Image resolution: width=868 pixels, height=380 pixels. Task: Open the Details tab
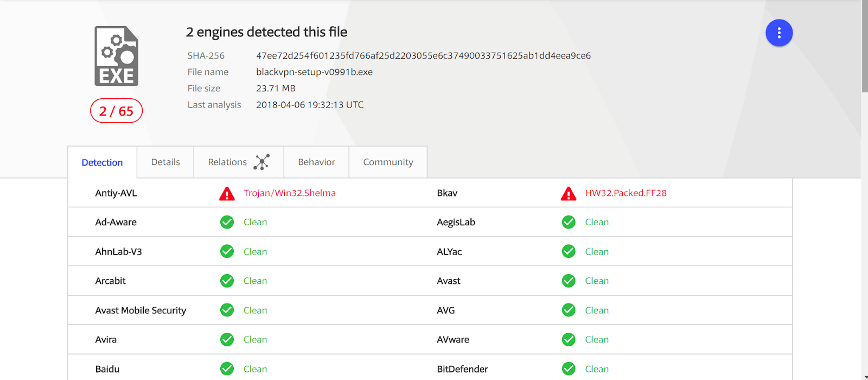pos(165,162)
